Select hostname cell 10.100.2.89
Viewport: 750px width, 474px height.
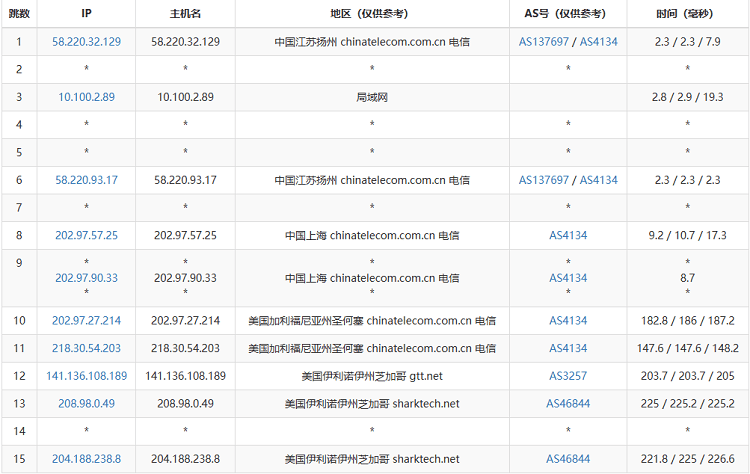click(x=185, y=97)
